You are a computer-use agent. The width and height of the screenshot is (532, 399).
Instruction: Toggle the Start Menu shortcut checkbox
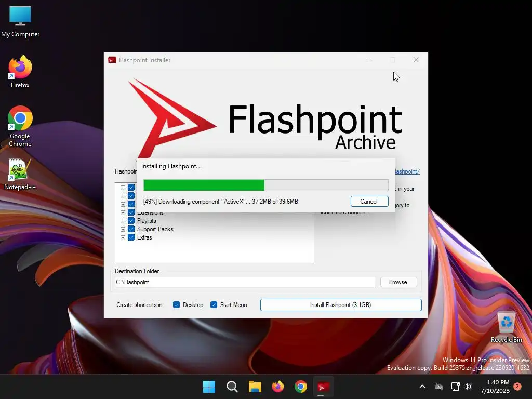(214, 305)
